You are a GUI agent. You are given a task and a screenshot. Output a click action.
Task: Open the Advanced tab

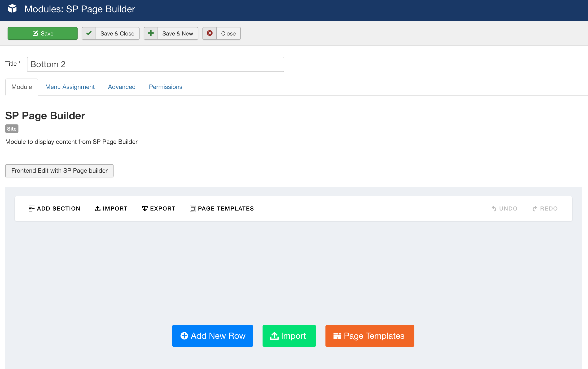[x=122, y=87]
